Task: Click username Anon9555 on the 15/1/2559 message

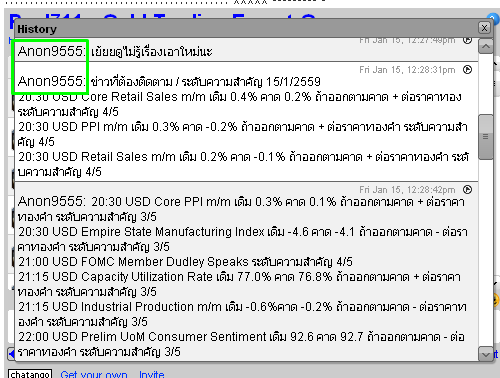Action: click(x=52, y=81)
